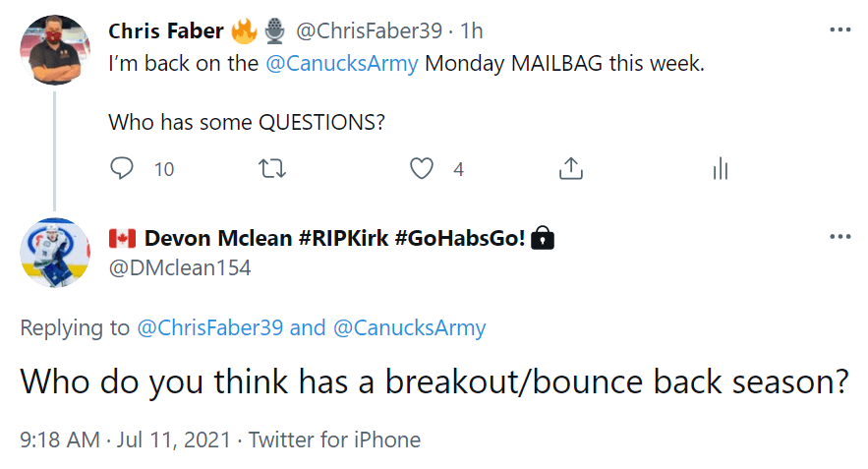Like Chris Faber's tweet with the heart icon
The height and width of the screenshot is (469, 868).
point(422,169)
